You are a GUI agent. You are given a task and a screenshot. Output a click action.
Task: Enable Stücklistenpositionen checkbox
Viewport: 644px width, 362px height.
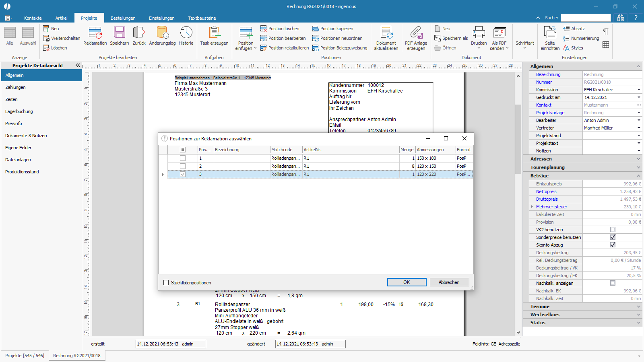tap(166, 283)
